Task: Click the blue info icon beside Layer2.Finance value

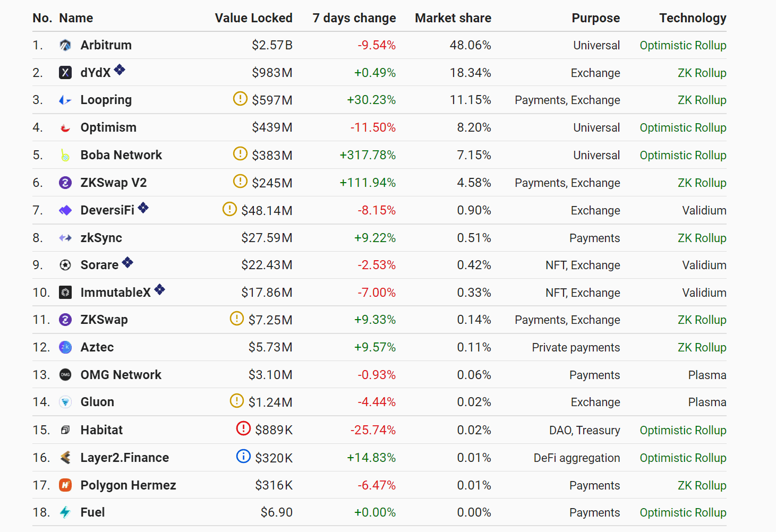Action: 243,456
